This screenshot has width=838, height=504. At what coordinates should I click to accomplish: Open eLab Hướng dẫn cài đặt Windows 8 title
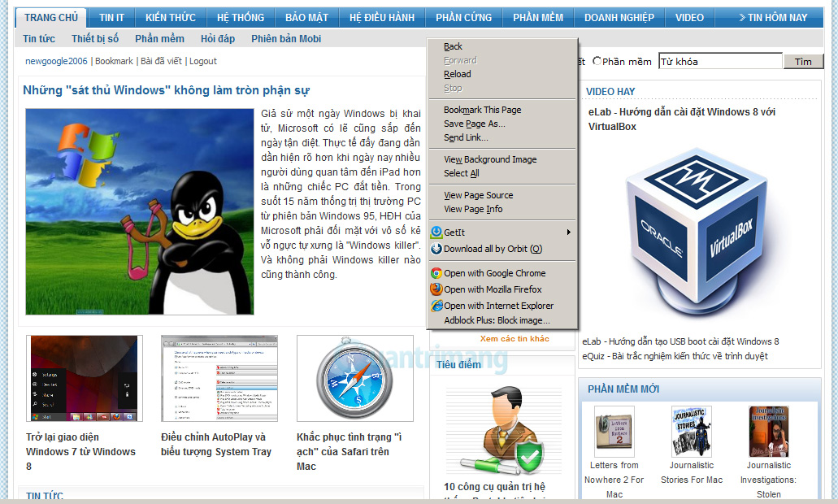click(682, 119)
